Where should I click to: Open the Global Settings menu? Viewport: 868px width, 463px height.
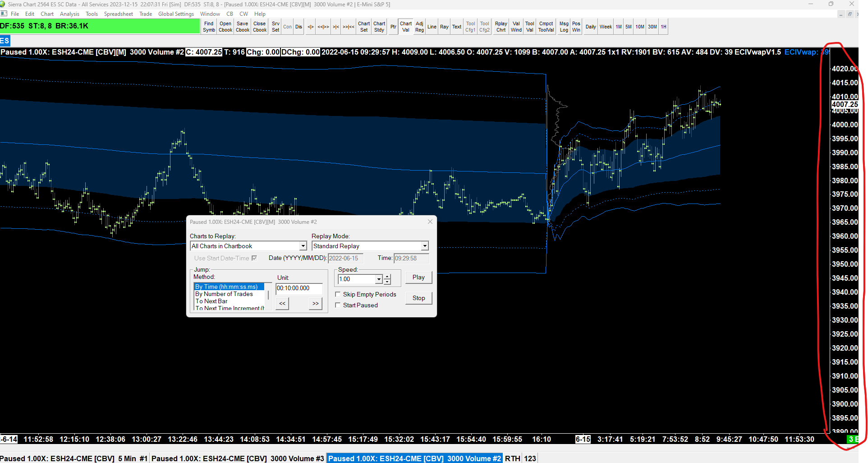pos(176,14)
